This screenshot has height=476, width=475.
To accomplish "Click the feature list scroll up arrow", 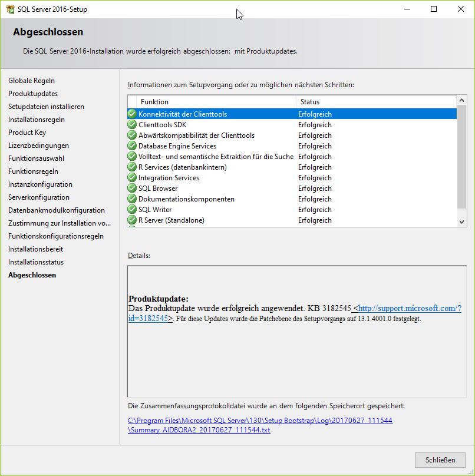I will click(461, 100).
